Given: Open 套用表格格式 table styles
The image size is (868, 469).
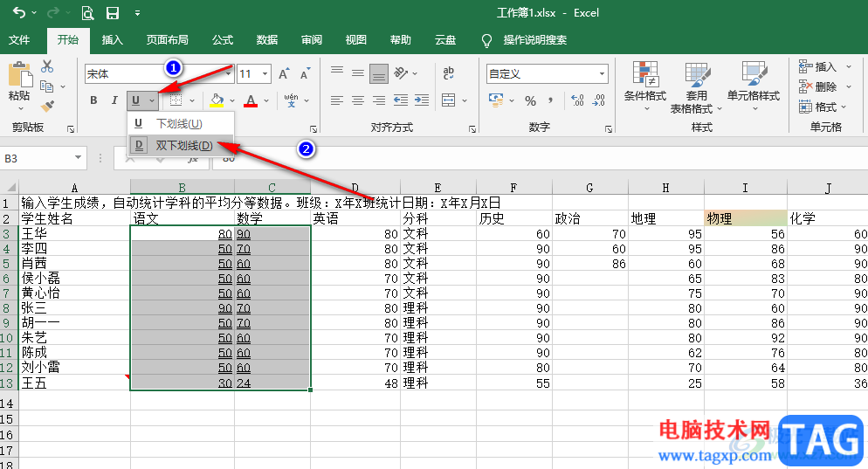Looking at the screenshot, I should (x=696, y=87).
